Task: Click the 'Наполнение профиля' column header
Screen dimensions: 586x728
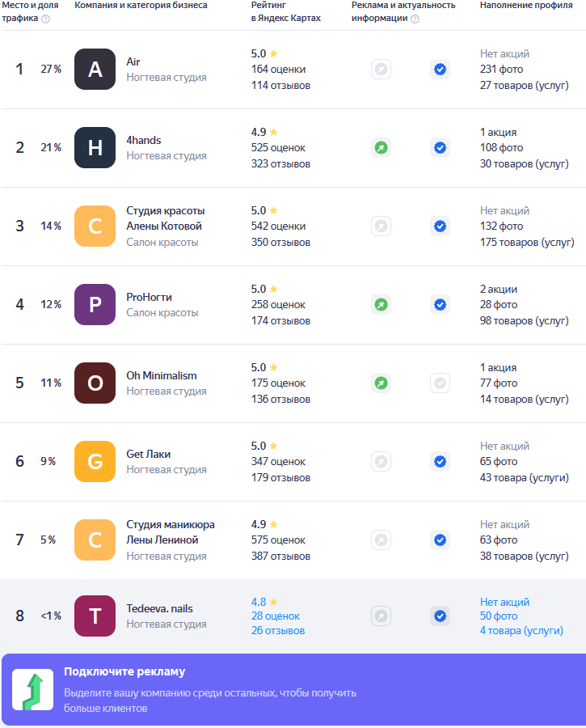Action: pyautogui.click(x=522, y=5)
